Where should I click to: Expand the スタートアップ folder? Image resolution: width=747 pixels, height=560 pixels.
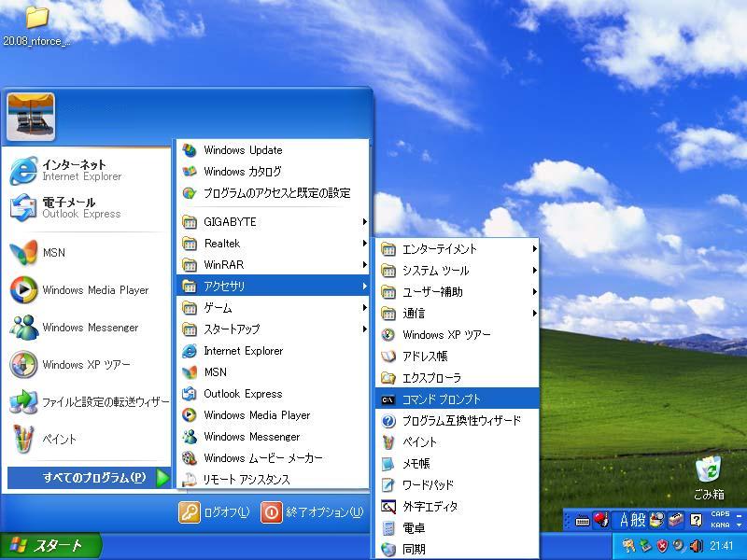point(273,329)
